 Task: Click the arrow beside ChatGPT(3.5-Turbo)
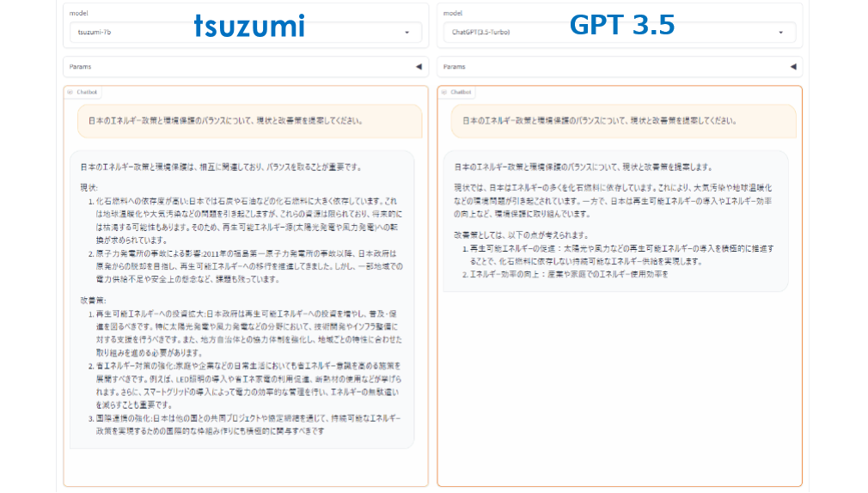[781, 33]
